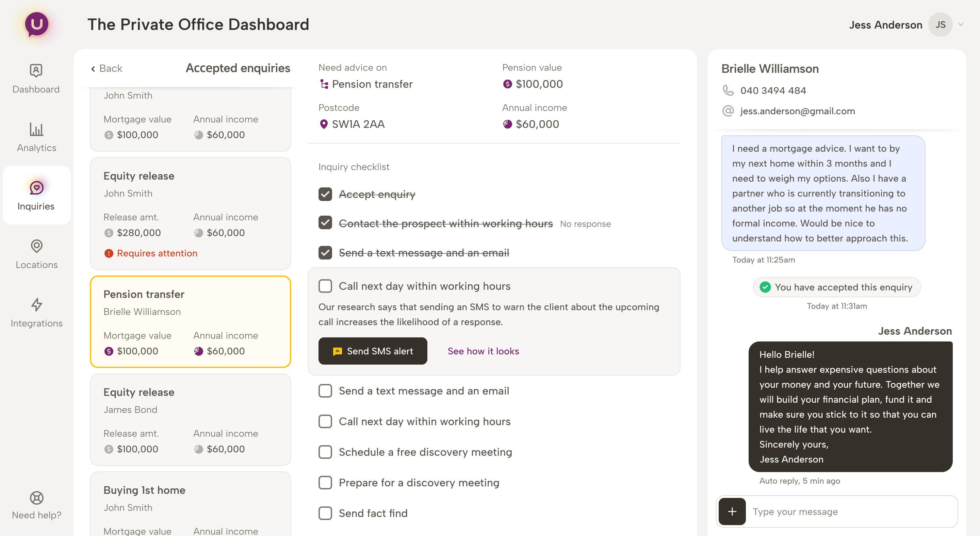Select the Pension transfer Brielle Williamson card
The height and width of the screenshot is (536, 980).
tap(191, 322)
